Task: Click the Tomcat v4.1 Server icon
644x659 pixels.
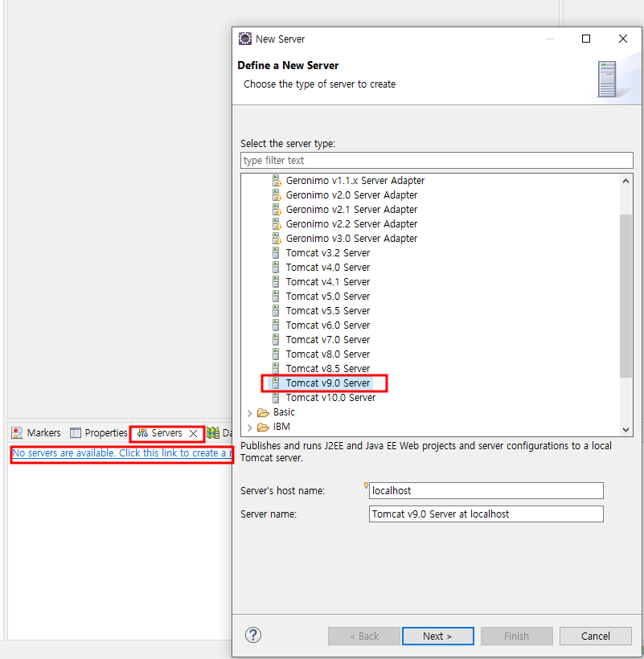Action: pyautogui.click(x=276, y=281)
